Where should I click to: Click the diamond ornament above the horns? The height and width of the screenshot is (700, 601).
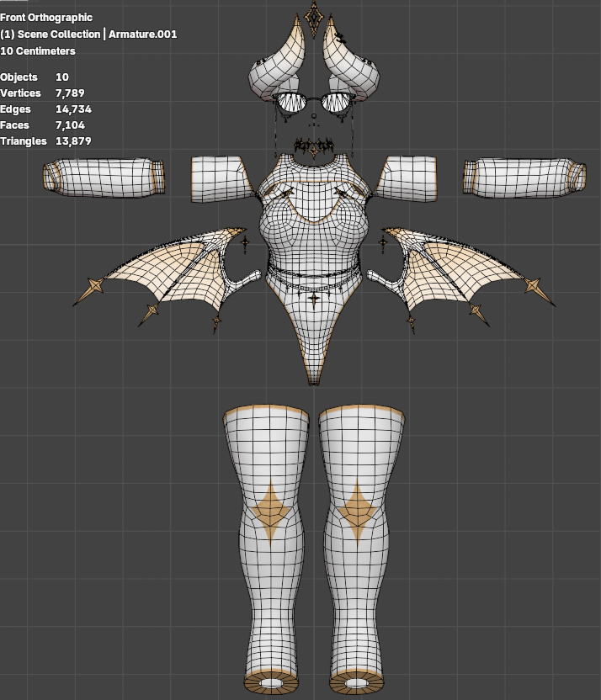click(314, 18)
